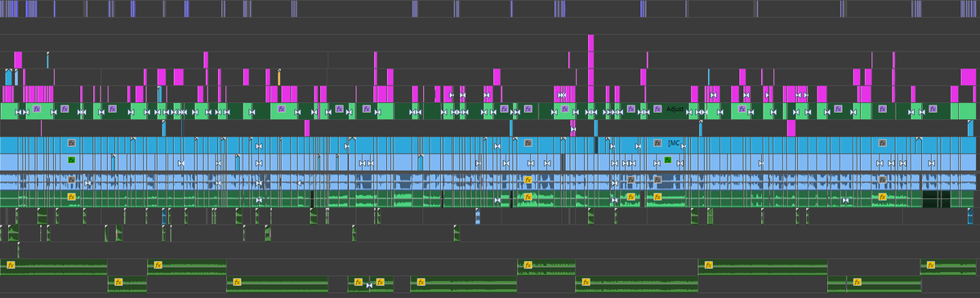This screenshot has height=298, width=980.
Task: Click the leftmost yellow fx badge on green audio track
Action: [x=72, y=197]
